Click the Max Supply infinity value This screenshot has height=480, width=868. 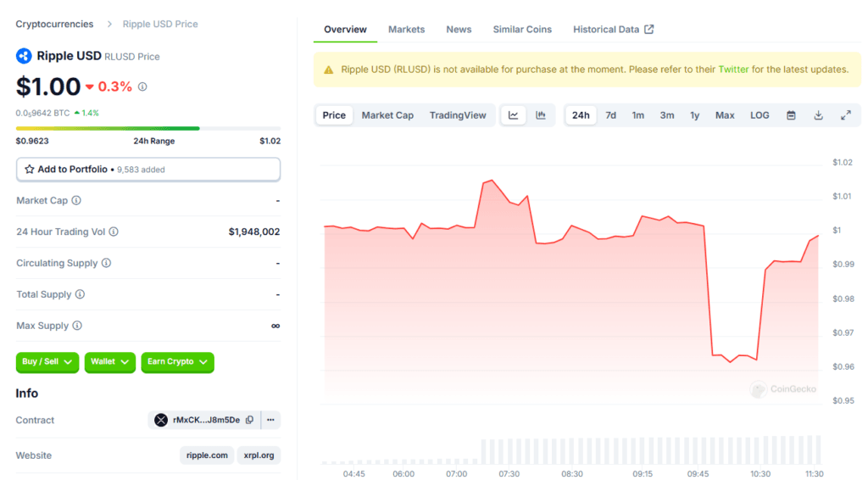(x=275, y=326)
